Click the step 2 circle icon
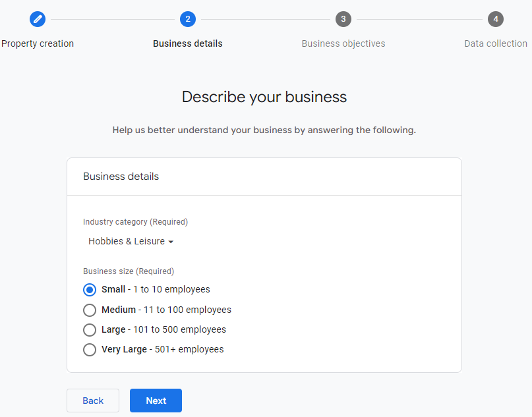532x417 pixels. click(x=188, y=19)
